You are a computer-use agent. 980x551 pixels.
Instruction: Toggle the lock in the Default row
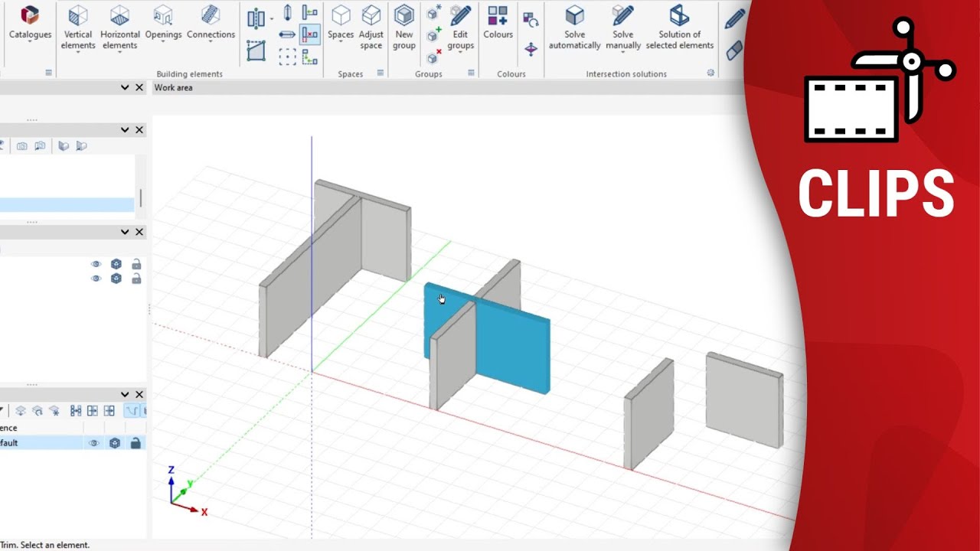pyautogui.click(x=136, y=443)
